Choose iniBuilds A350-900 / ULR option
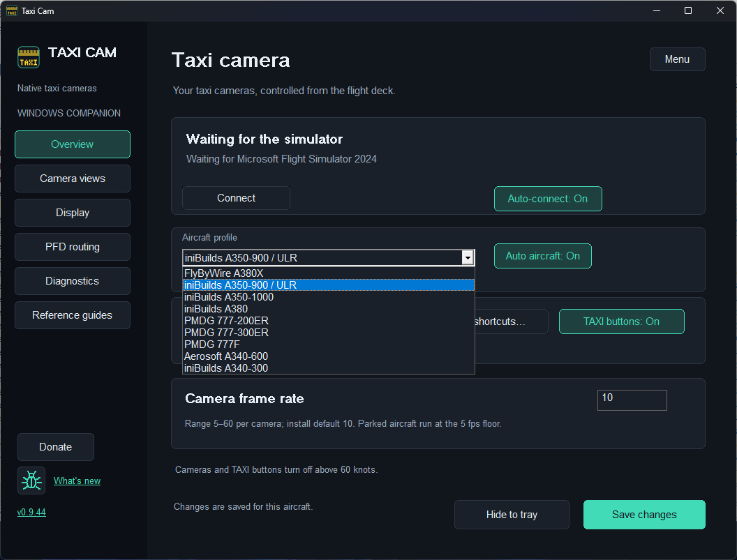The width and height of the screenshot is (737, 560). click(328, 285)
